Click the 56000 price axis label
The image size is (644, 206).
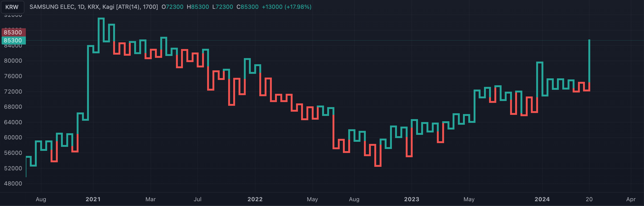tap(13, 153)
